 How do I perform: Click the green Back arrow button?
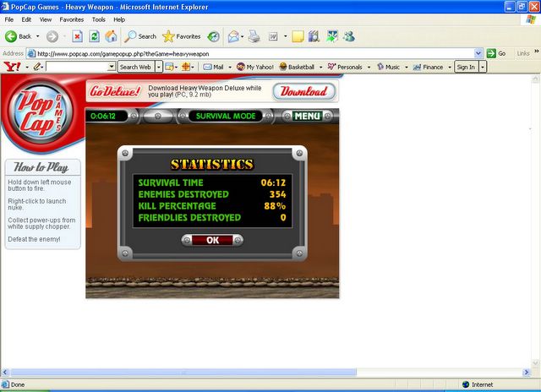pos(11,36)
